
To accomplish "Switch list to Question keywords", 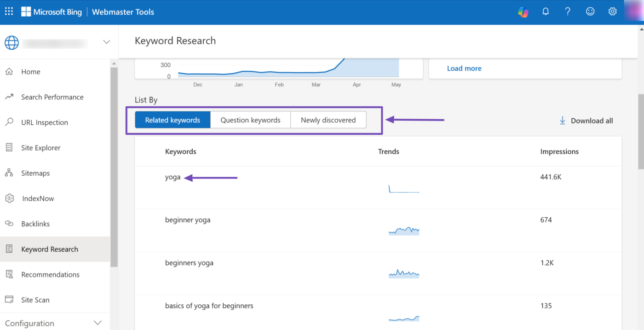I will coord(250,120).
